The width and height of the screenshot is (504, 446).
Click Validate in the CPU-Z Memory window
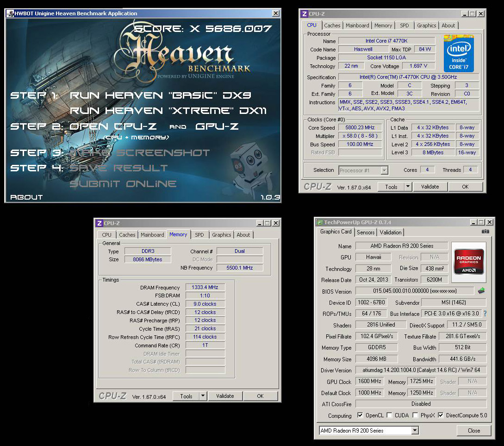(x=225, y=396)
